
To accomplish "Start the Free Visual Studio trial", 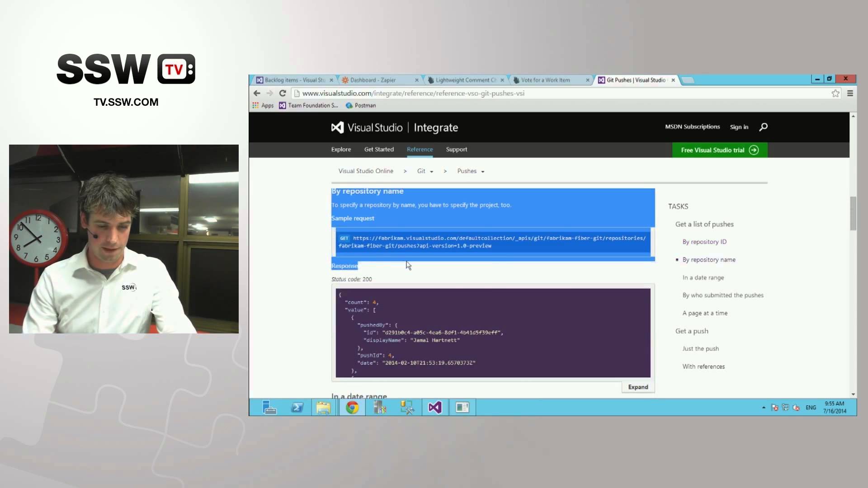I will tap(719, 150).
